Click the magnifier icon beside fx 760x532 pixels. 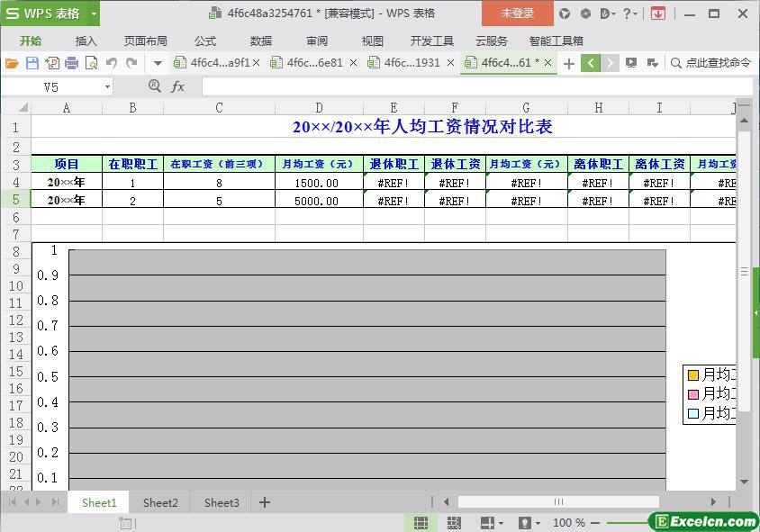click(x=154, y=86)
